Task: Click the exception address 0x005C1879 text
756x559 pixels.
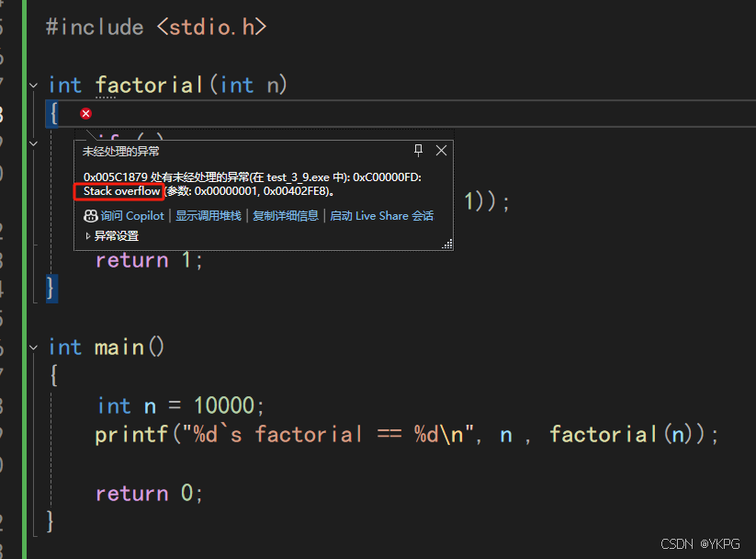Action: [115, 177]
